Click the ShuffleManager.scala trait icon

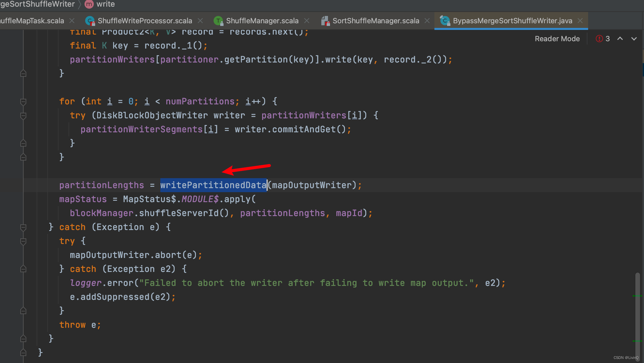click(x=218, y=21)
